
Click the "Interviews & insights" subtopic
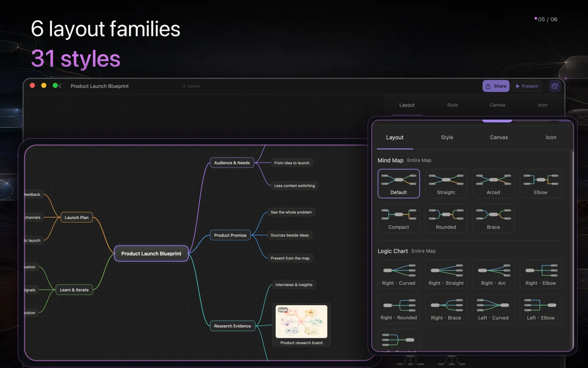(294, 285)
